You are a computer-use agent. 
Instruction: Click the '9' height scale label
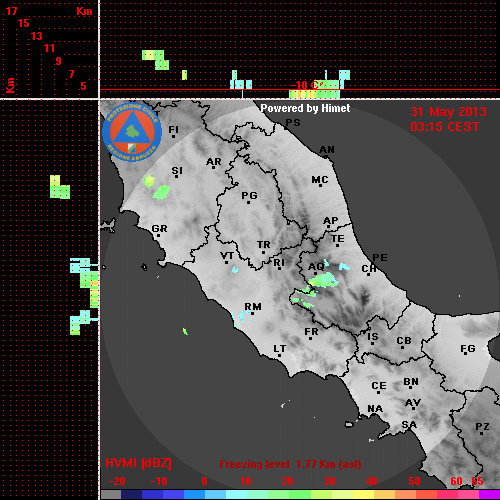tap(59, 61)
